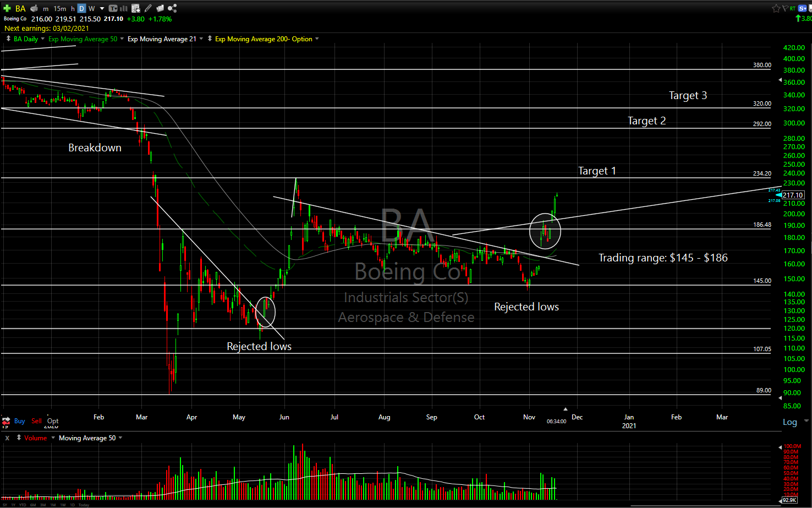Click reorder arrows beside Exp Moving Average 200
Image resolution: width=812 pixels, height=508 pixels.
(210, 39)
